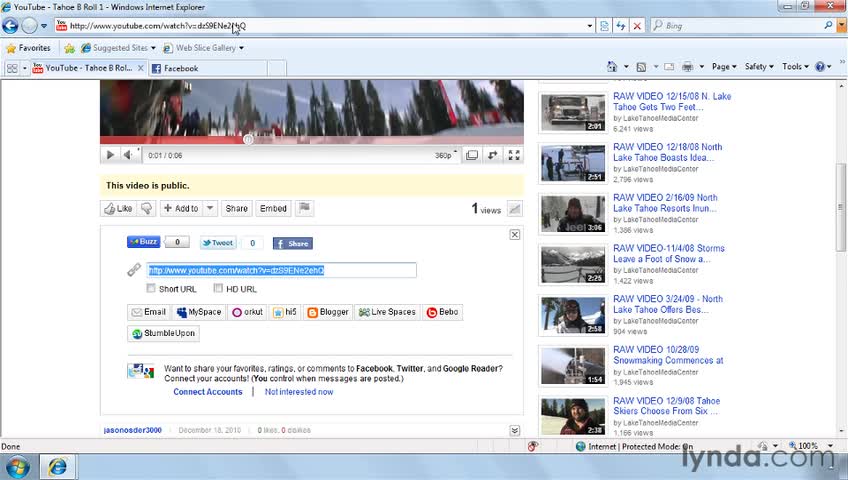Share to StumbleUpon
Image resolution: width=848 pixels, height=480 pixels.
pyautogui.click(x=163, y=334)
